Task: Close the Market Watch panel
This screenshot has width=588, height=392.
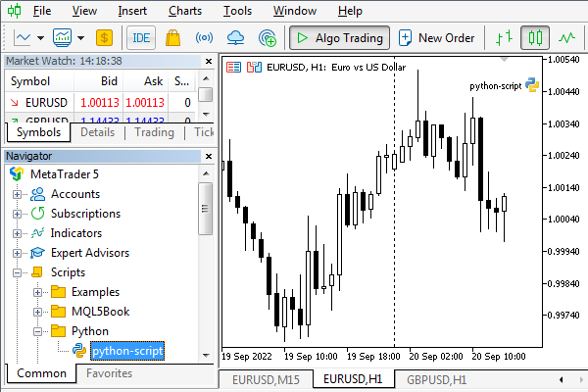Action: pyautogui.click(x=209, y=61)
